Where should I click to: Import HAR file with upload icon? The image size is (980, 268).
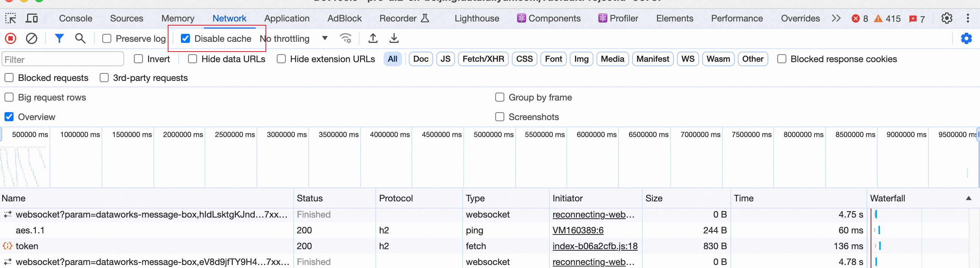pyautogui.click(x=373, y=38)
